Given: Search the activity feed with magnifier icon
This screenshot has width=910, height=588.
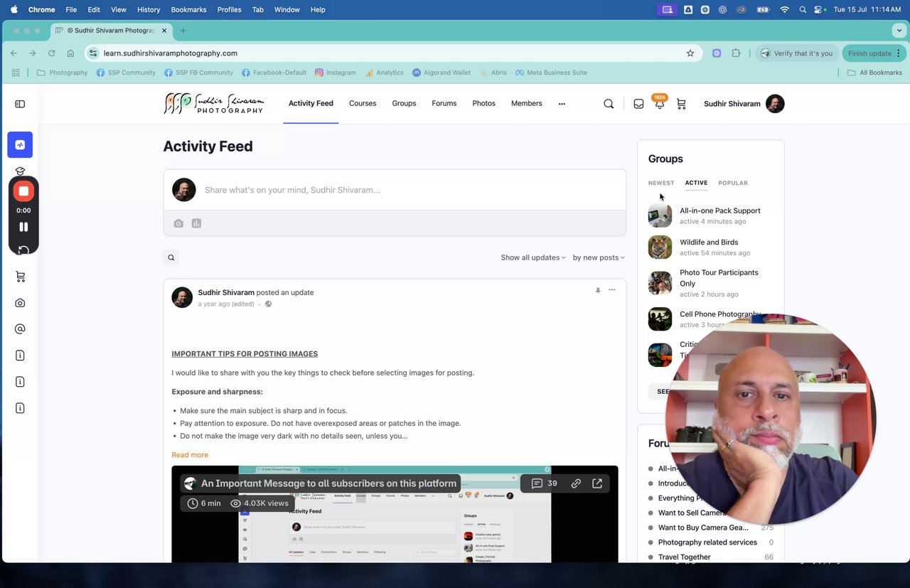Looking at the screenshot, I should coord(171,257).
